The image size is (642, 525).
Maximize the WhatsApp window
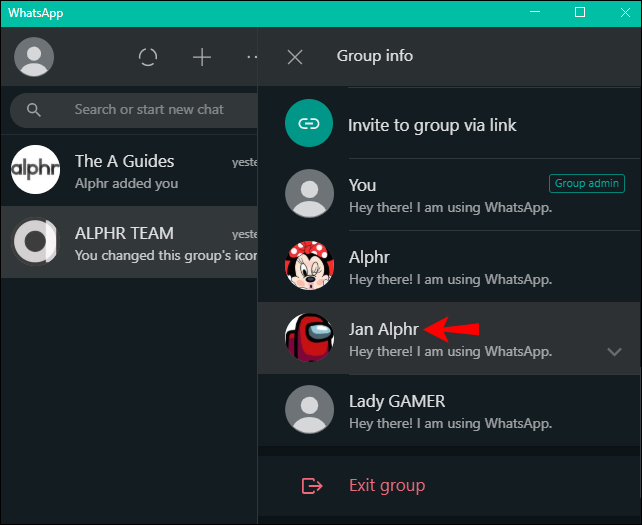click(x=580, y=12)
